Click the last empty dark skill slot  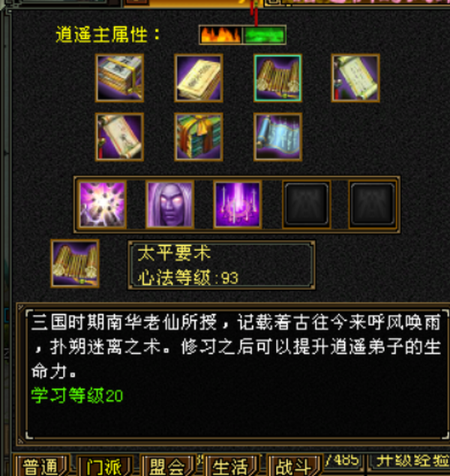[373, 205]
